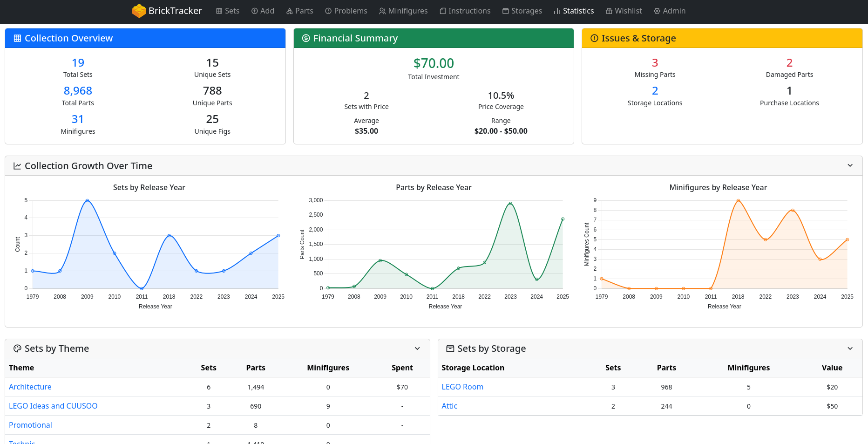Screen dimensions: 868x444
Task: Click the Financial Summary dollar coin icon
Action: point(306,38)
